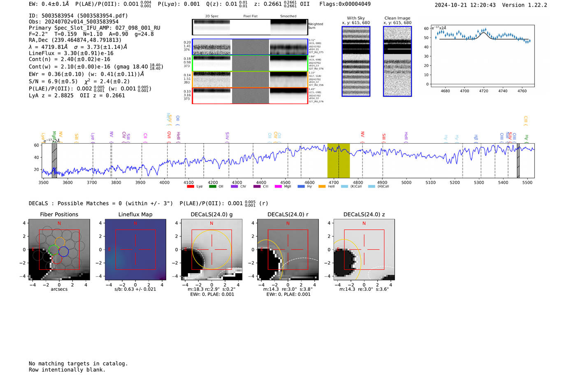The width and height of the screenshot is (576, 392).
Task: Open the DECaLS(24.0) g cutout
Action: click(x=211, y=250)
